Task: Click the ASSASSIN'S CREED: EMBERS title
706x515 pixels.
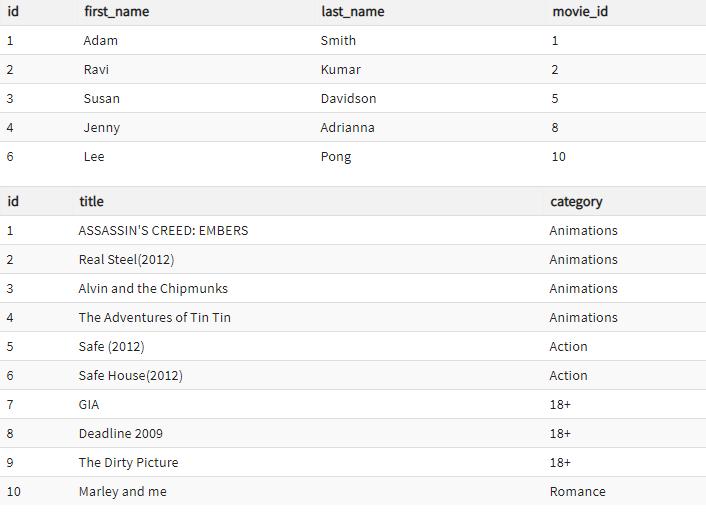Action: [x=163, y=230]
